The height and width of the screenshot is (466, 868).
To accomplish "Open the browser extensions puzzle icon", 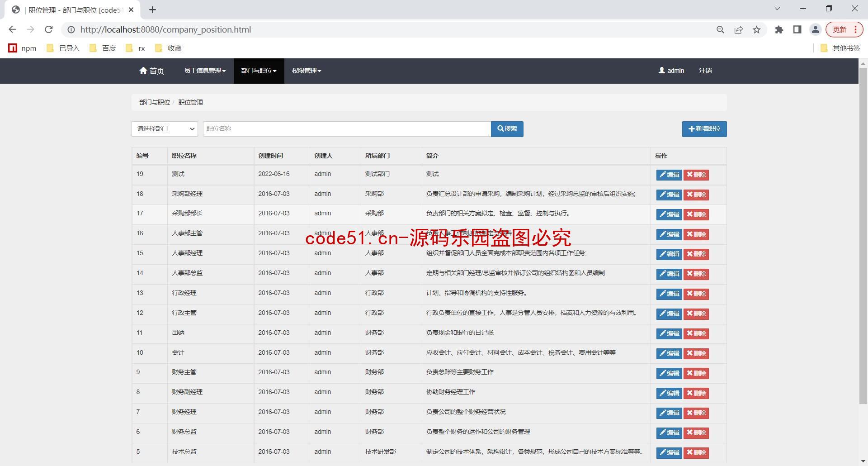I will (x=779, y=30).
